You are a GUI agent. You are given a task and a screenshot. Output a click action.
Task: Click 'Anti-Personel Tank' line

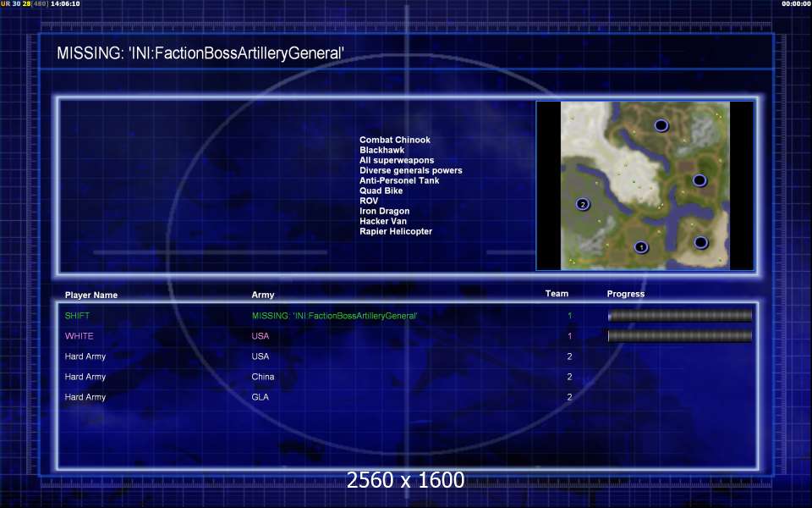pos(399,180)
